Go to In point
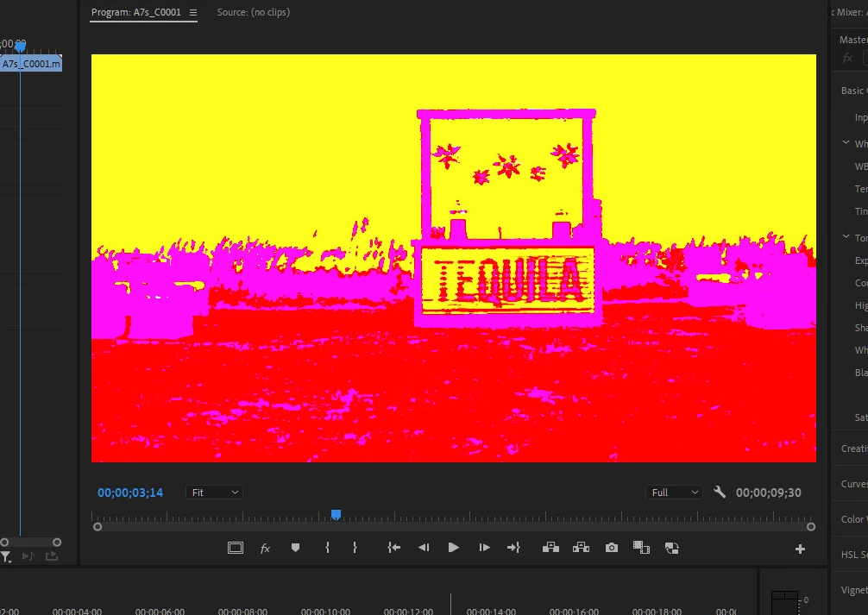The image size is (868, 615). pos(393,548)
